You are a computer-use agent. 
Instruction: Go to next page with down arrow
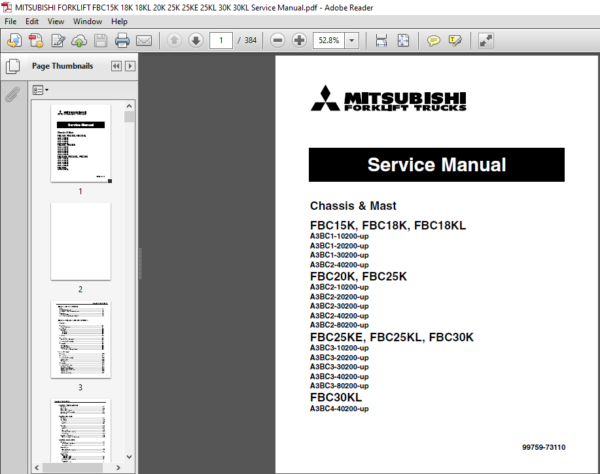[x=196, y=40]
